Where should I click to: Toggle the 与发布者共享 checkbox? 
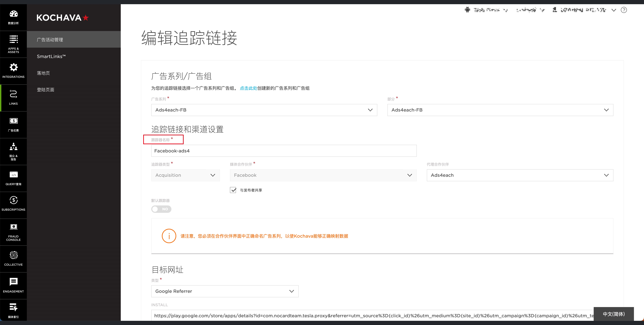[x=233, y=190]
